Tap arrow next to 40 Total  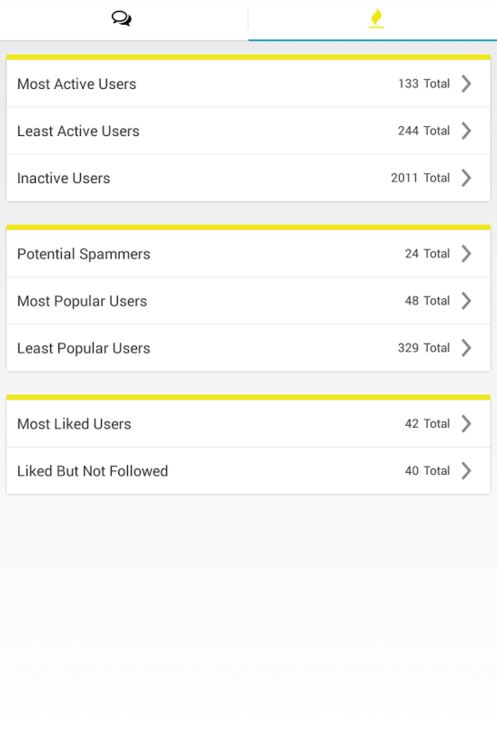[x=466, y=470]
